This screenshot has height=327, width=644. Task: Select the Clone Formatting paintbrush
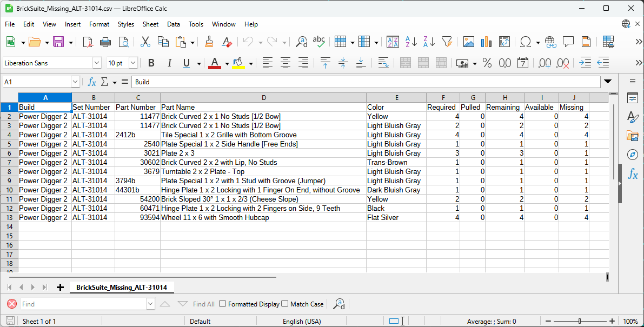[209, 42]
